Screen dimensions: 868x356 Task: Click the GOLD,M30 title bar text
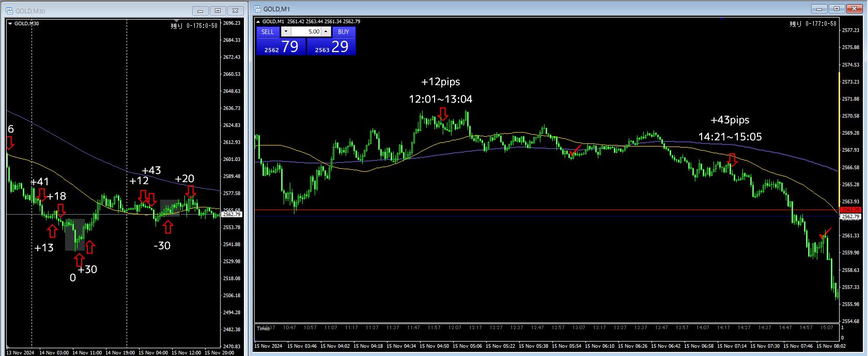click(30, 11)
